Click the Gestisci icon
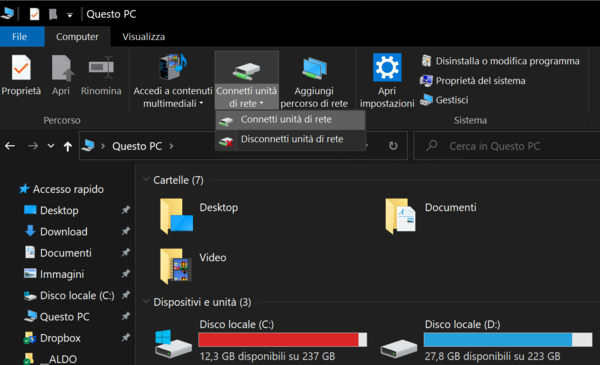Screen dimensions: 600x365 [426, 100]
